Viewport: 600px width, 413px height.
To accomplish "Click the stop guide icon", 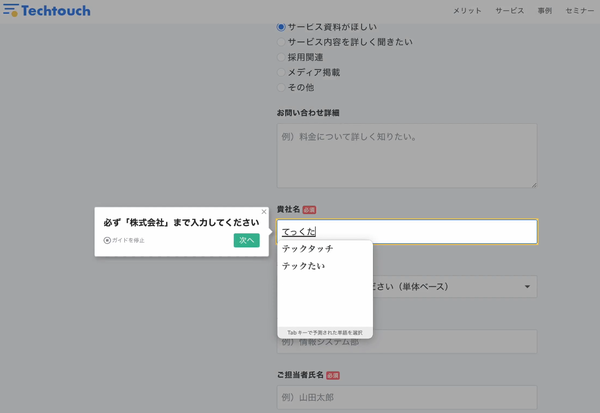I will 107,240.
